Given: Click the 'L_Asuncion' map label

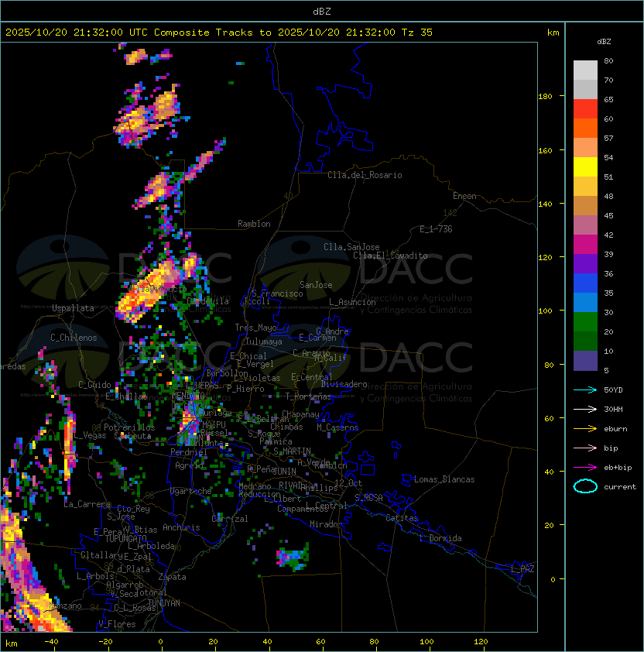Looking at the screenshot, I should (352, 302).
